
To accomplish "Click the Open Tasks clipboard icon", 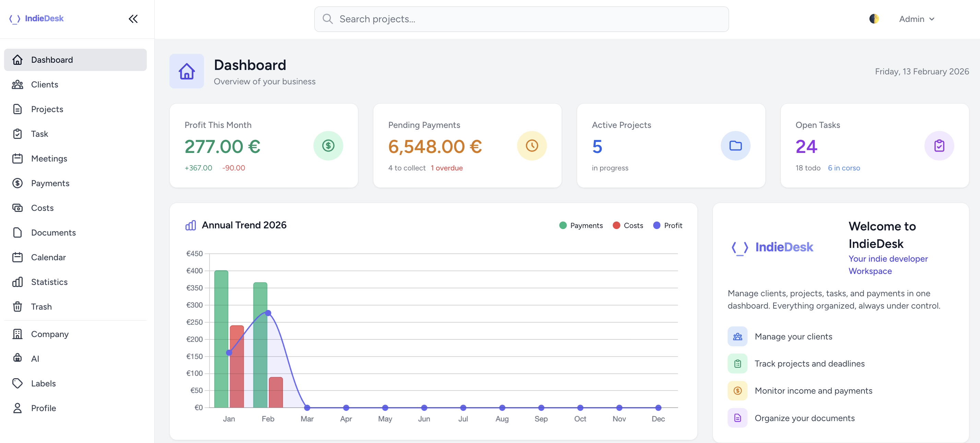I will pyautogui.click(x=939, y=146).
